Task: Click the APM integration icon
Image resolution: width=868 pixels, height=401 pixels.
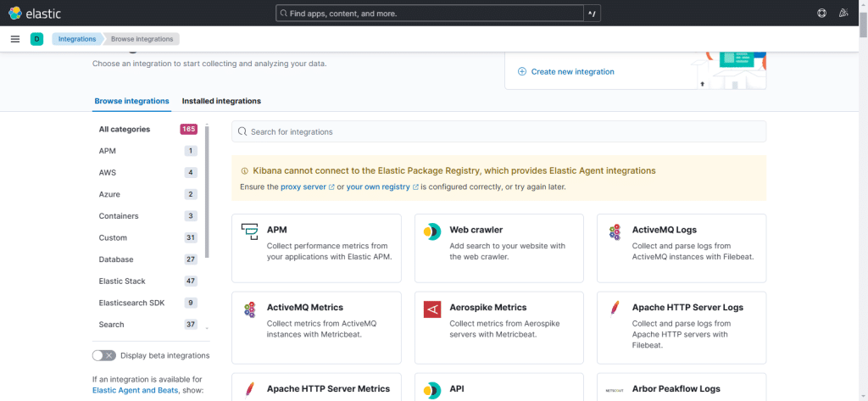Action: [249, 231]
